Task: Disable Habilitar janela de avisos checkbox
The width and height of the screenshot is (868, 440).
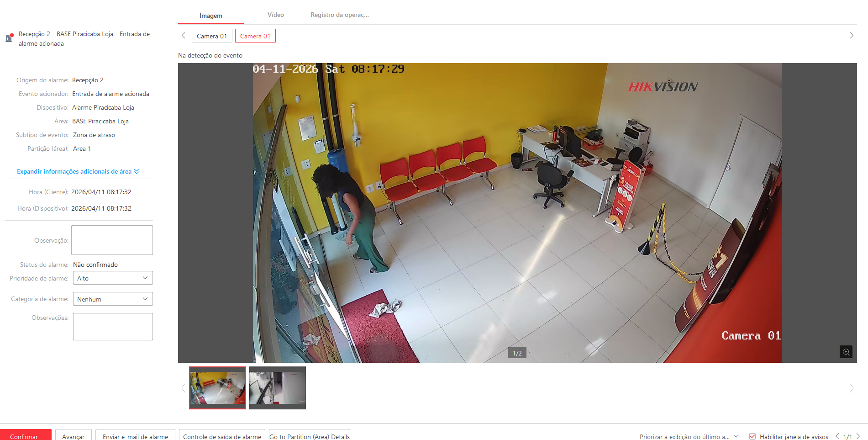Action: tap(752, 436)
